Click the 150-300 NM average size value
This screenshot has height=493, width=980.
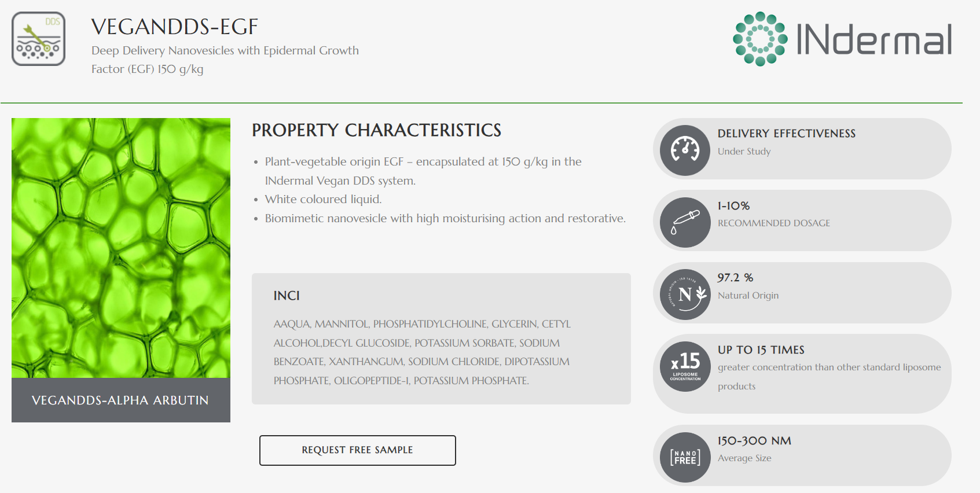click(x=754, y=441)
